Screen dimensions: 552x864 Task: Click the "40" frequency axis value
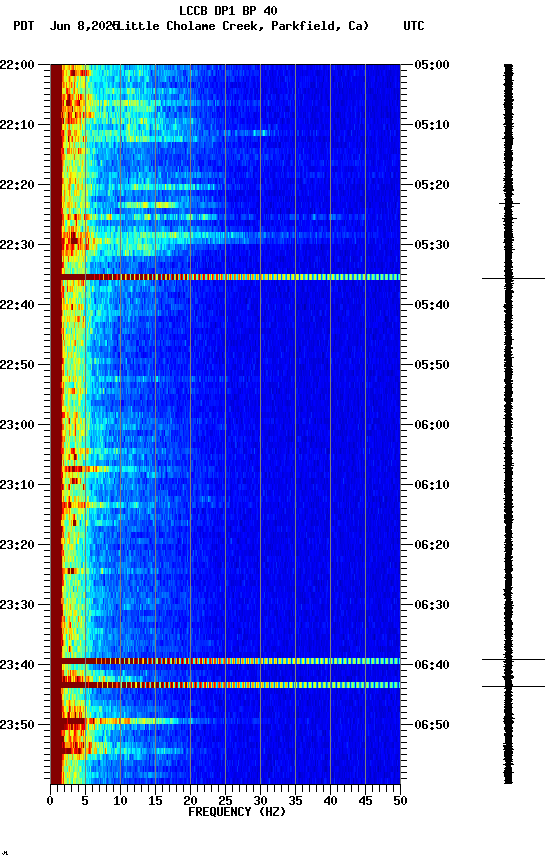tap(330, 801)
